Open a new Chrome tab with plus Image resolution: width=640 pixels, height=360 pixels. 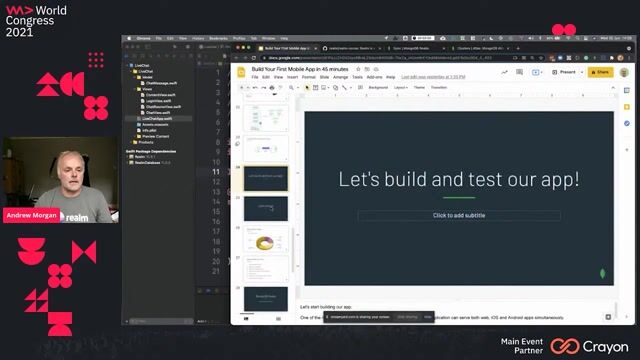click(518, 48)
